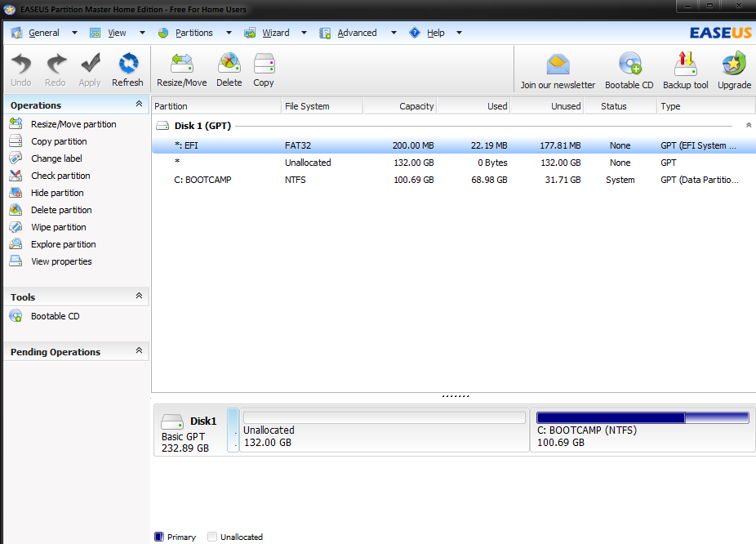756x544 pixels.
Task: Click Change label link
Action: [56, 158]
